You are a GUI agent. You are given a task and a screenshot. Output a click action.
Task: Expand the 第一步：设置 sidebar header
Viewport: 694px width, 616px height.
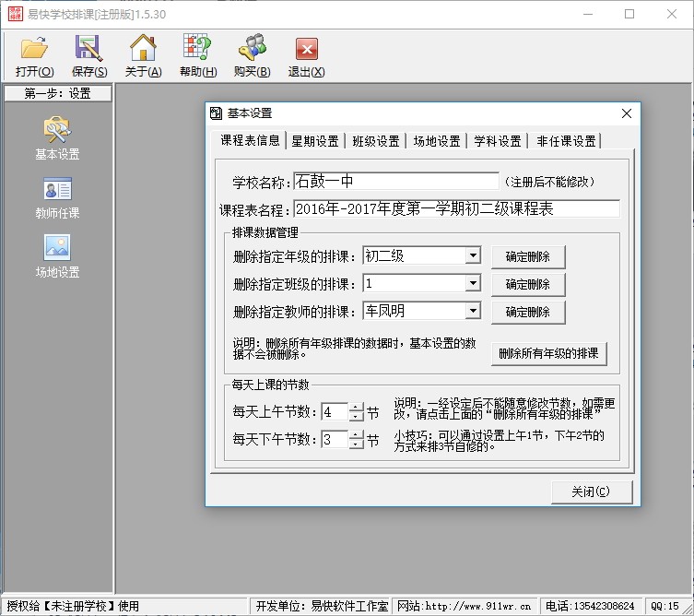57,93
